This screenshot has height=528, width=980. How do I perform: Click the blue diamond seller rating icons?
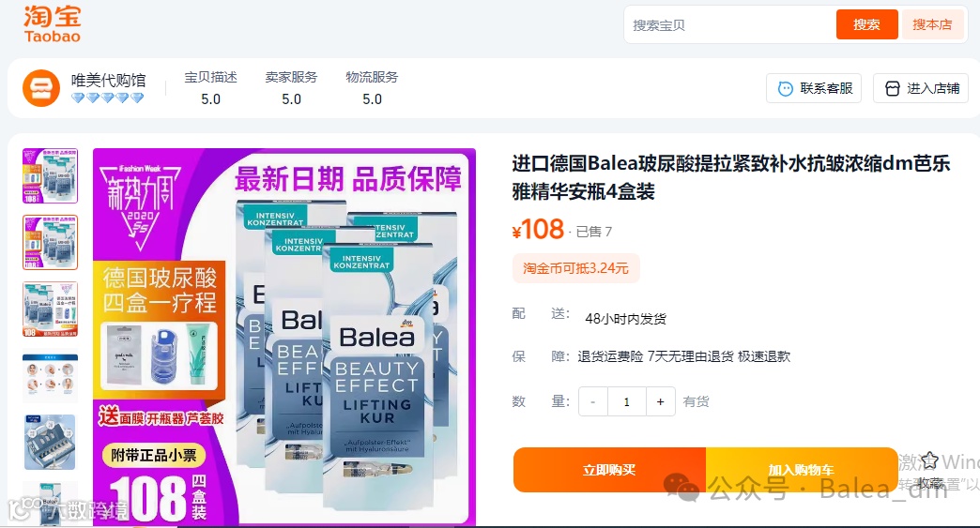tap(108, 98)
